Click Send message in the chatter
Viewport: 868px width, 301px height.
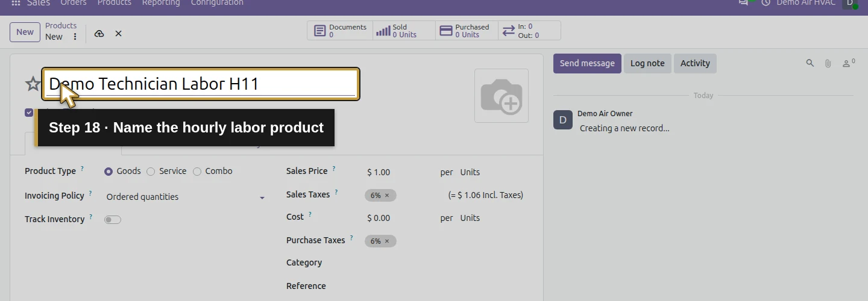tap(587, 63)
